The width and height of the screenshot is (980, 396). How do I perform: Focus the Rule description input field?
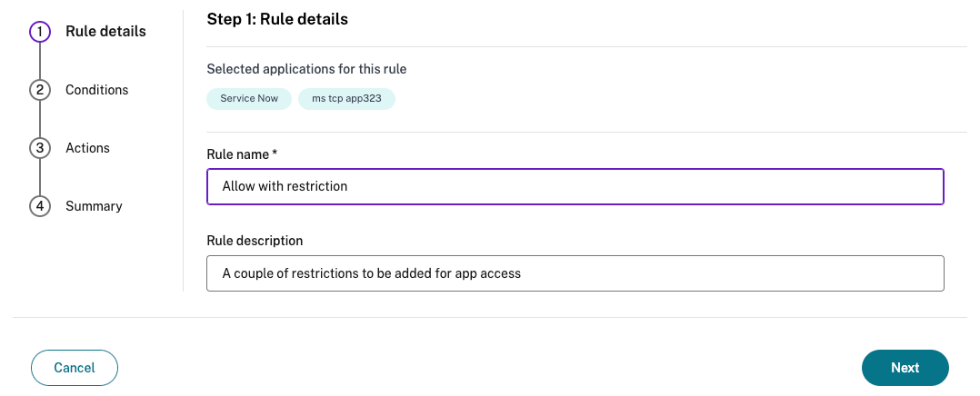click(x=575, y=272)
